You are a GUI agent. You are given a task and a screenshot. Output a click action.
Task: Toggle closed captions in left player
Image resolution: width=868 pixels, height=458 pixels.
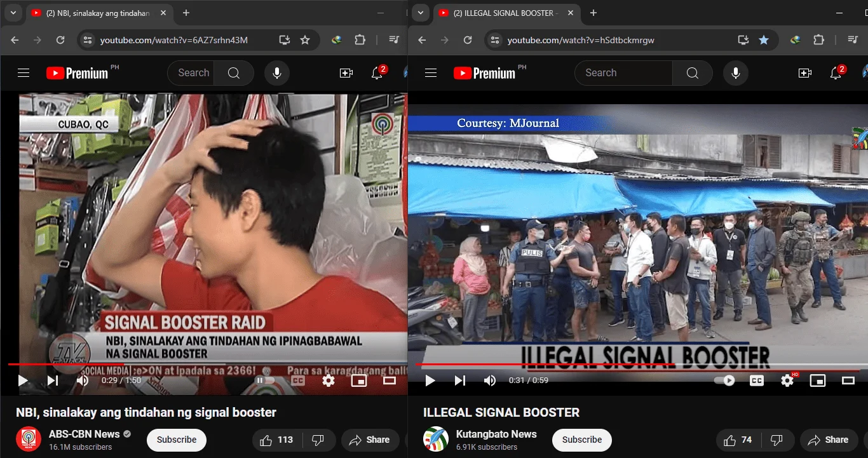[298, 381]
